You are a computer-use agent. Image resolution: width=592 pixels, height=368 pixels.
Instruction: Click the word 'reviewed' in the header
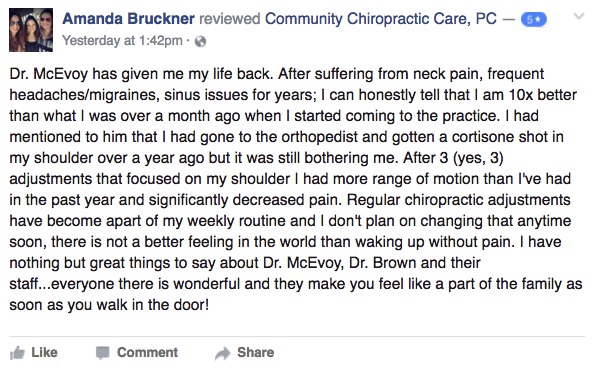pos(230,19)
